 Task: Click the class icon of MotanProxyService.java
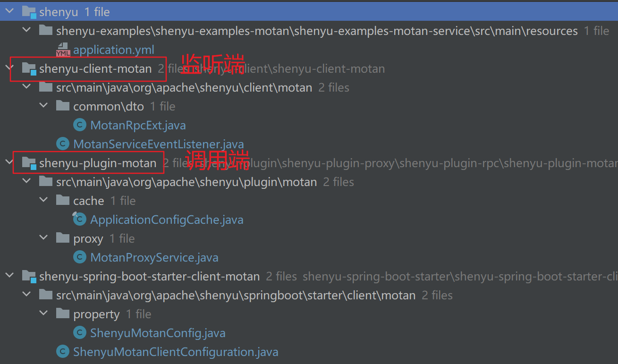pos(80,257)
